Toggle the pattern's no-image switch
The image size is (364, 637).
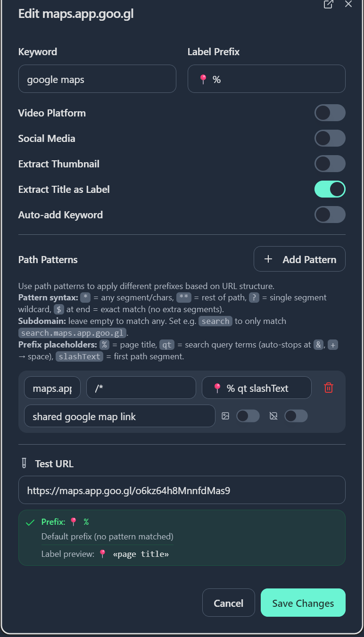296,416
